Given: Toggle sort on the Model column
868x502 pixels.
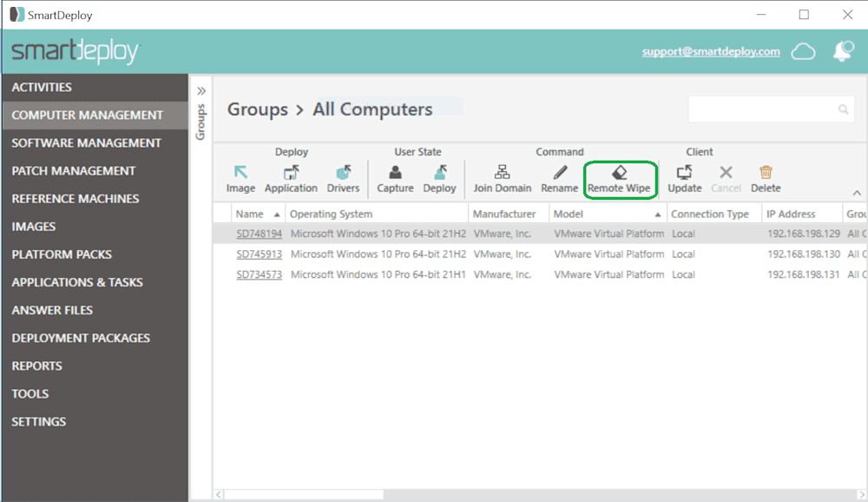Looking at the screenshot, I should click(569, 213).
